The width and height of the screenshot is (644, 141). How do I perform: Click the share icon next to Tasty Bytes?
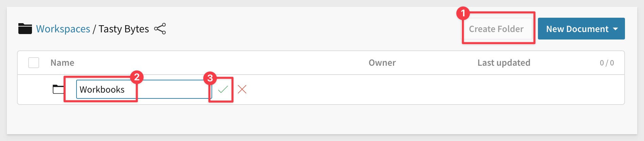pyautogui.click(x=160, y=29)
